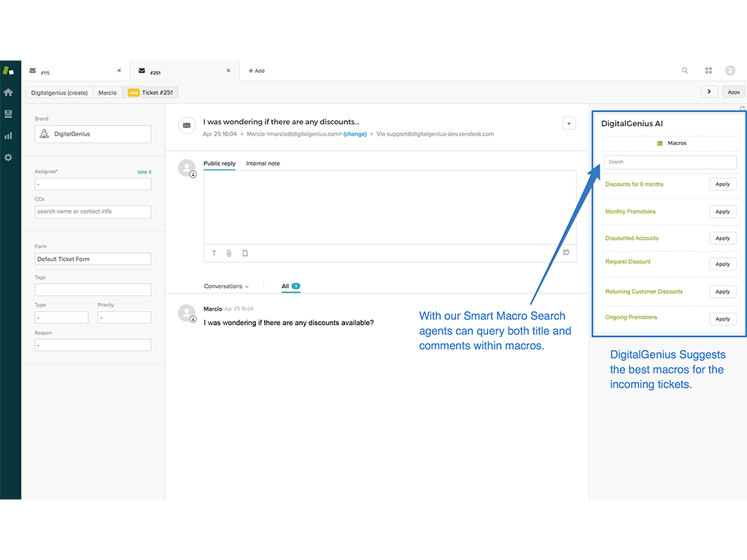Switch to the #115 ticket tab
This screenshot has width=747, height=560.
(73, 71)
